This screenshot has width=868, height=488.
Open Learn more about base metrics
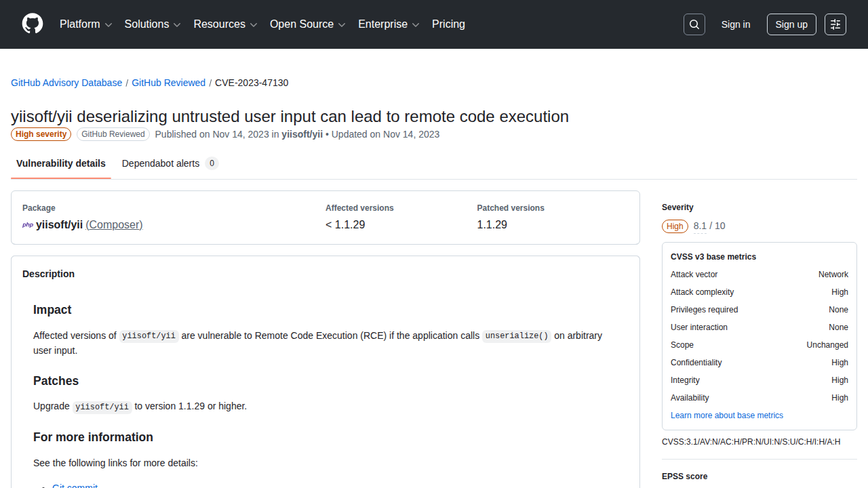pos(727,415)
